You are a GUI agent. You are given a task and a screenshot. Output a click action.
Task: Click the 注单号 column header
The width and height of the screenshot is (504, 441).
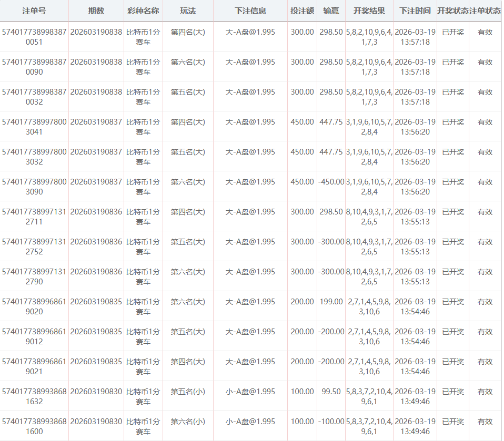coord(34,11)
